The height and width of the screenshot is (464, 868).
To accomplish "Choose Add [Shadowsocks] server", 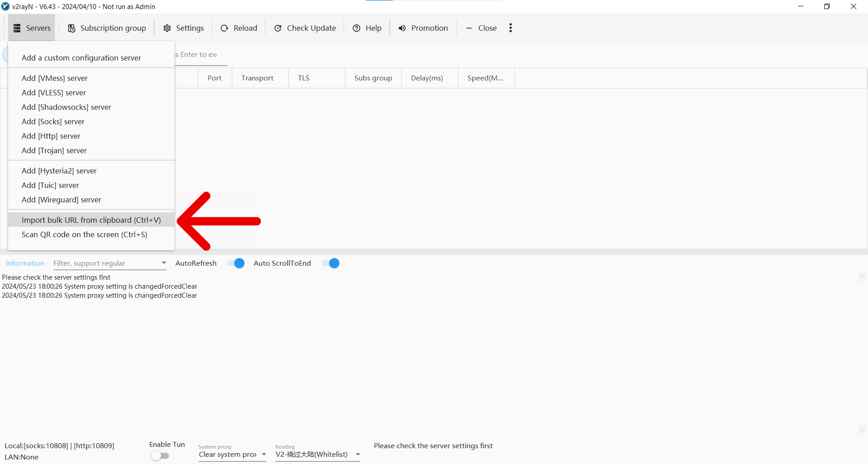I will point(91,107).
